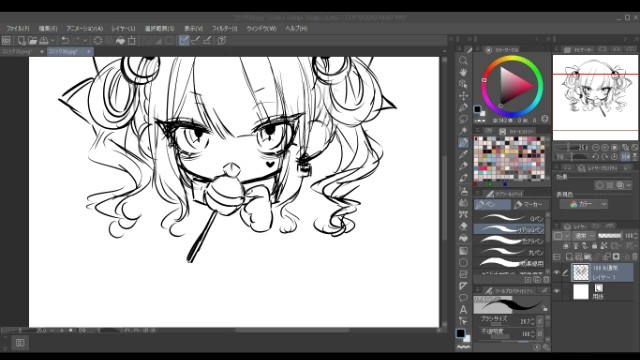Click the navigator thumbnail preview

pos(596,97)
